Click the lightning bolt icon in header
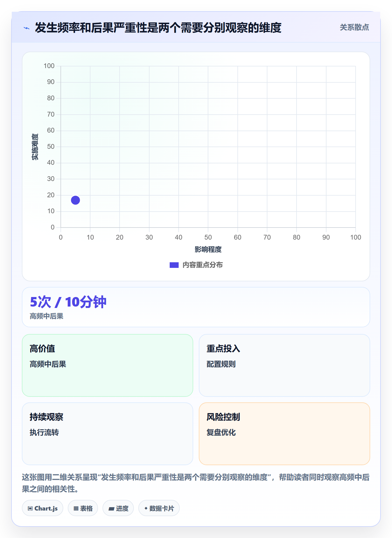Image resolution: width=392 pixels, height=538 pixels. click(x=27, y=28)
